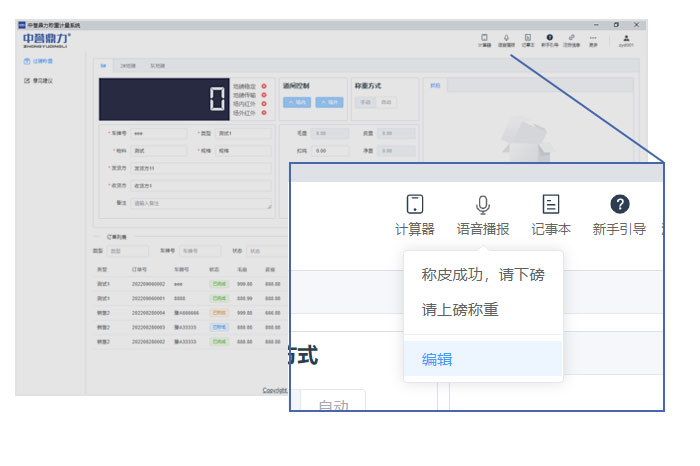Open the 记事本 notepad icon in the callout

551,205
